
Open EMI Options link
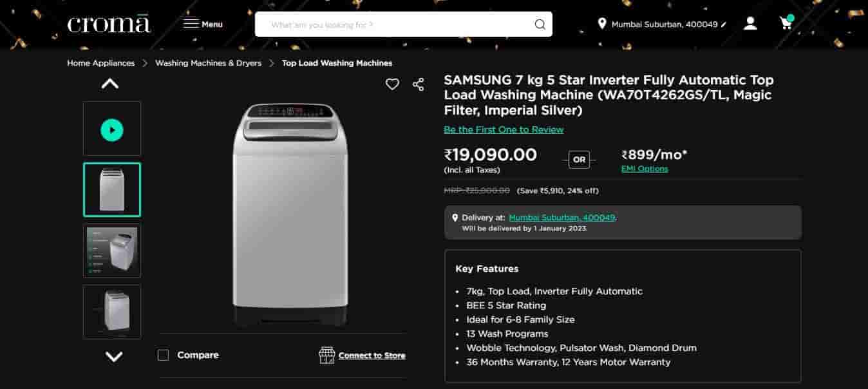[645, 168]
